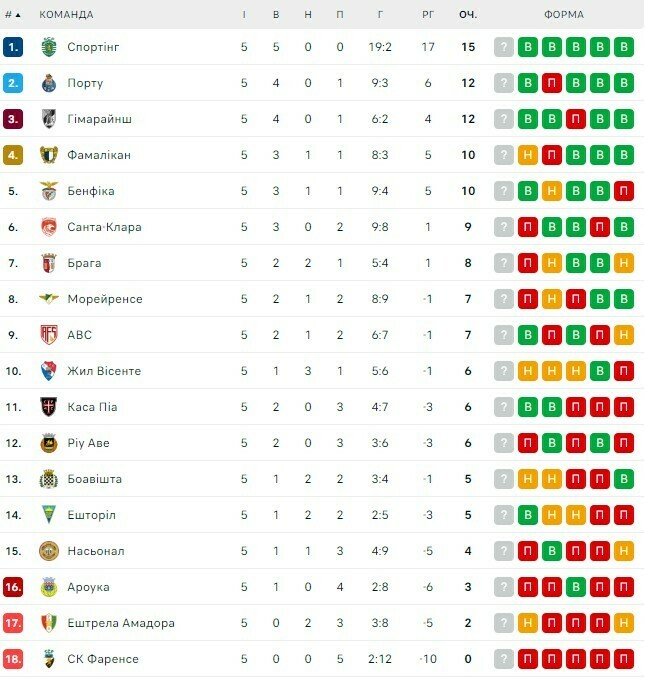This screenshot has width=645, height=680.
Task: Sort table by the # rank column
Action: pyautogui.click(x=12, y=15)
